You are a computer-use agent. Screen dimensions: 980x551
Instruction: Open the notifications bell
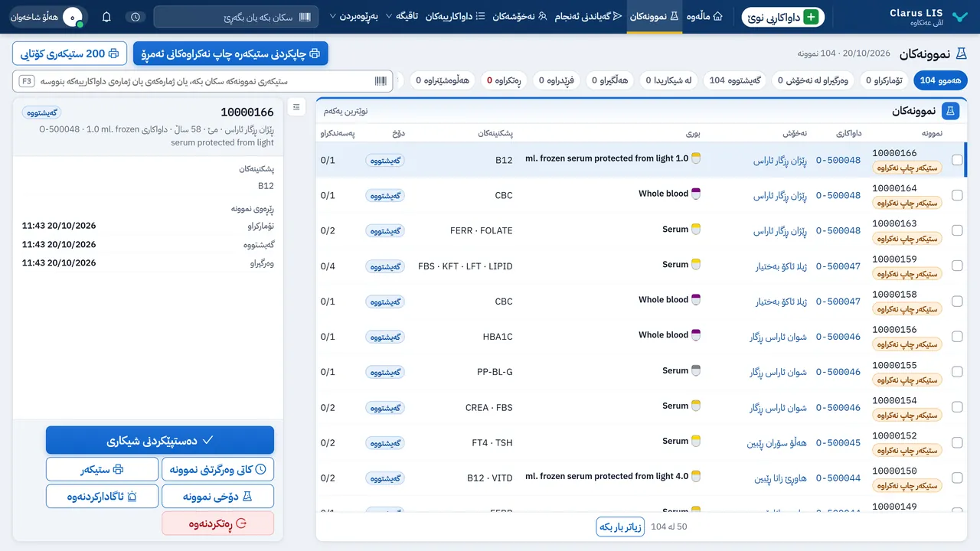[106, 17]
